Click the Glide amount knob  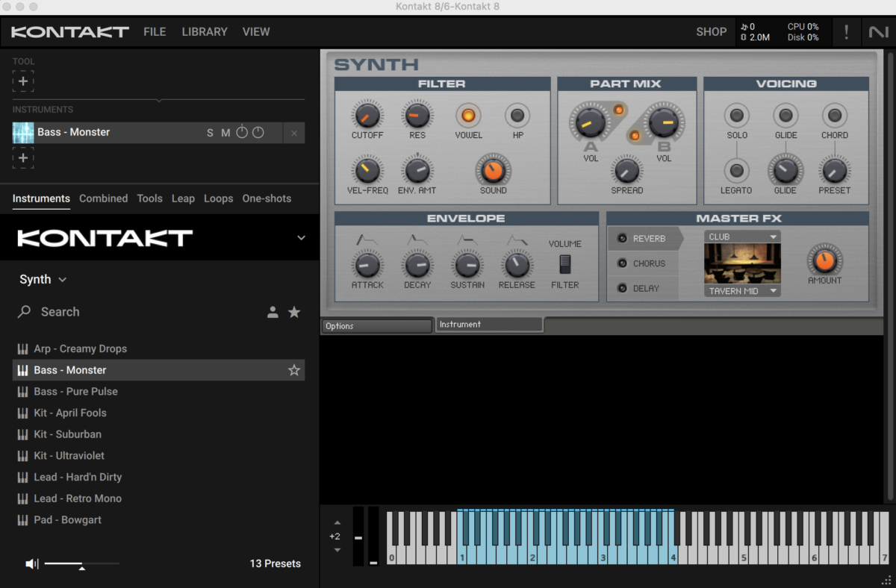coord(785,171)
